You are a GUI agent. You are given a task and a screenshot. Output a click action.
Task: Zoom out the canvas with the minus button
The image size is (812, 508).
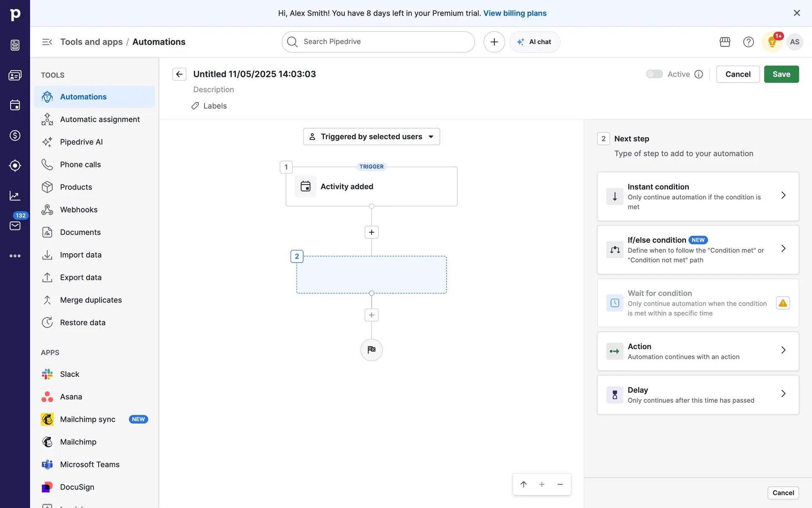point(560,484)
